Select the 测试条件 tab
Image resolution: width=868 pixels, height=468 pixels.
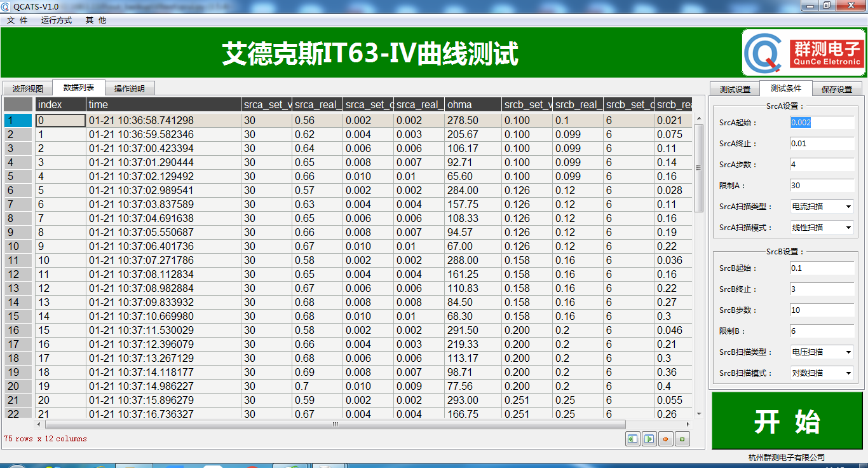pos(786,88)
